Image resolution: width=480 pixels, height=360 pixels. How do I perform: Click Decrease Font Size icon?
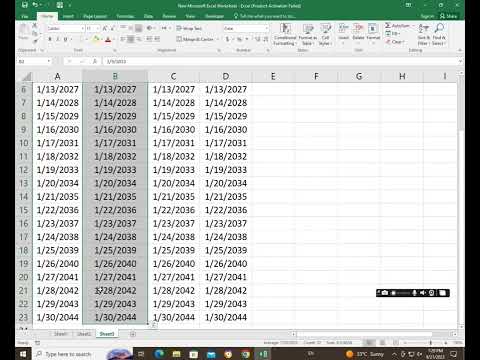click(112, 28)
